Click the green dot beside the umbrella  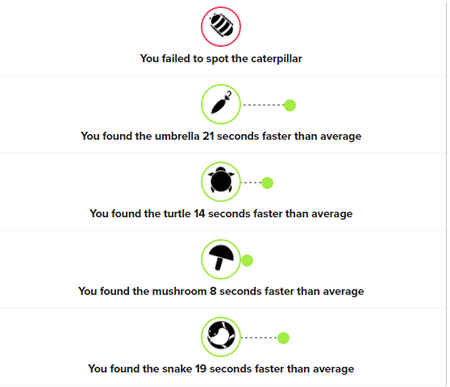[290, 105]
